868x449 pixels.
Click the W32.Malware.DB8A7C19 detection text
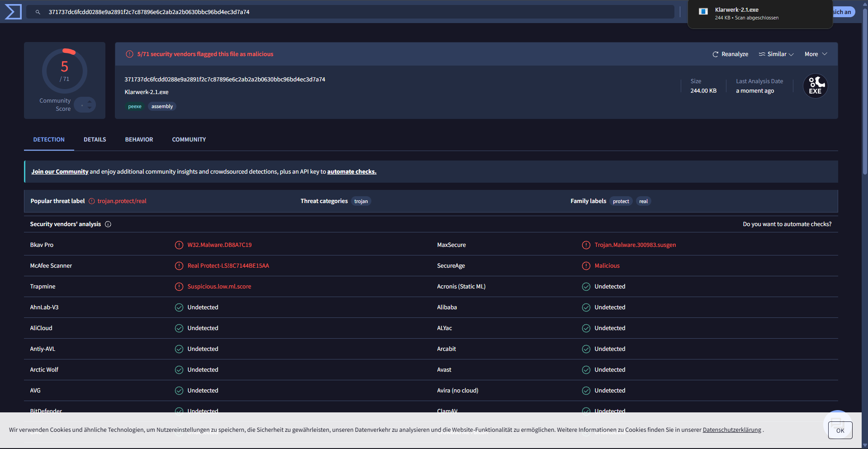219,245
